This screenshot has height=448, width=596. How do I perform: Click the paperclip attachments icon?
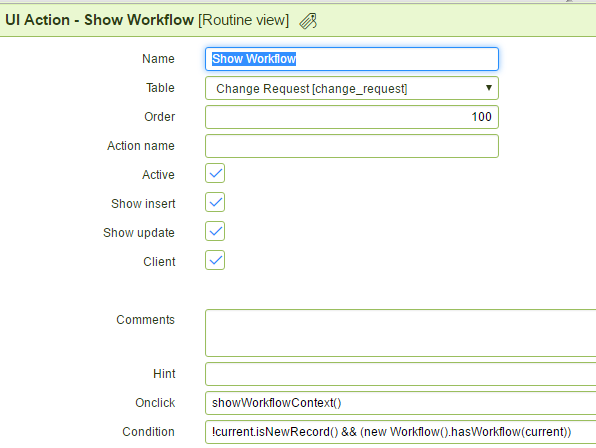308,21
